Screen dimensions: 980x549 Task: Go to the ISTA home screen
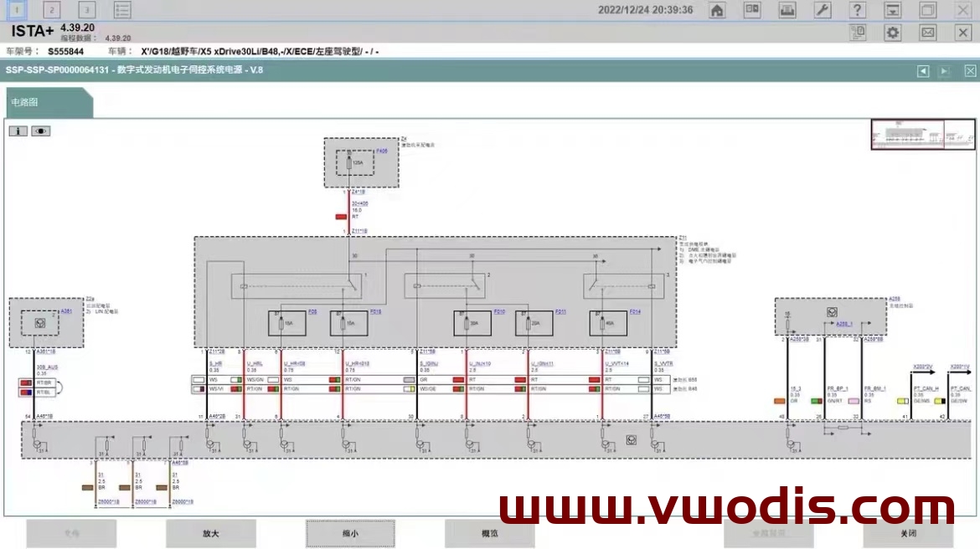[717, 10]
